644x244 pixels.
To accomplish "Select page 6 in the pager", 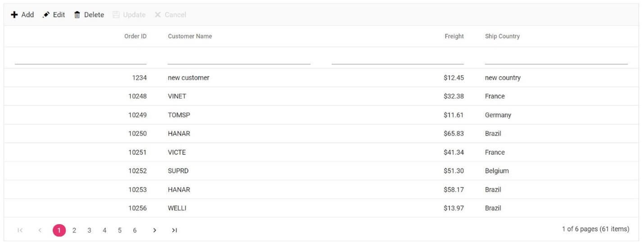I will (135, 230).
